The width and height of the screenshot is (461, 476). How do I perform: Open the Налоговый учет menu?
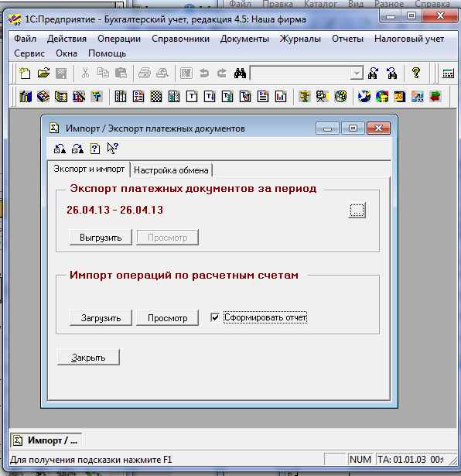[x=409, y=39]
